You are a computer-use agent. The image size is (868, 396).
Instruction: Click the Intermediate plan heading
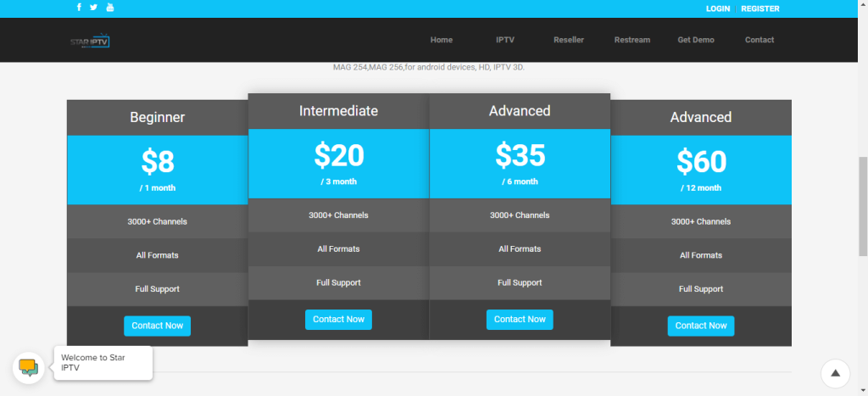pos(338,111)
